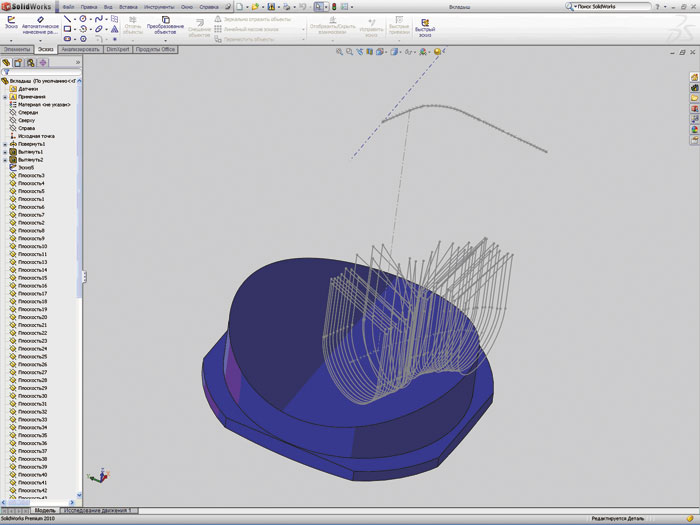The image size is (700, 525).
Task: Switch to the Анализировать tab
Action: click(79, 48)
